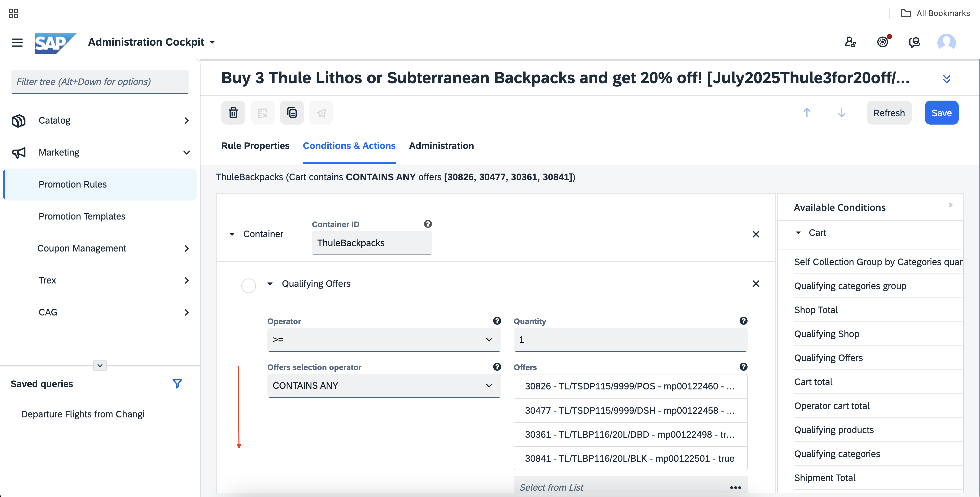
Task: Select Promotion Rules in sidebar
Action: 100,185
